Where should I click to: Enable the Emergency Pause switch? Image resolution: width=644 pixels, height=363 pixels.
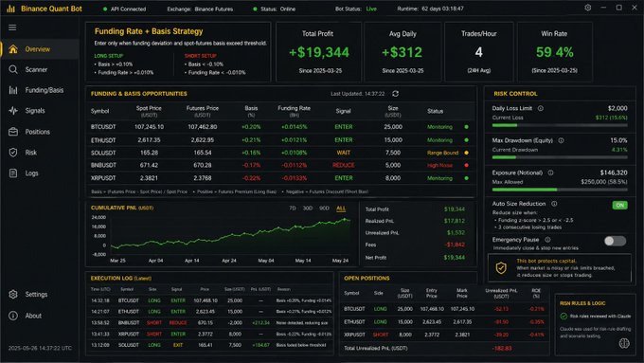click(x=615, y=241)
